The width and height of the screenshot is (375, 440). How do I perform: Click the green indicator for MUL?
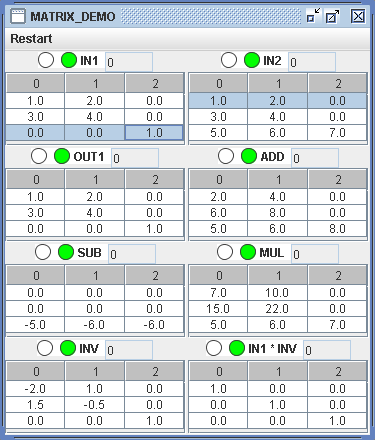pos(248,252)
